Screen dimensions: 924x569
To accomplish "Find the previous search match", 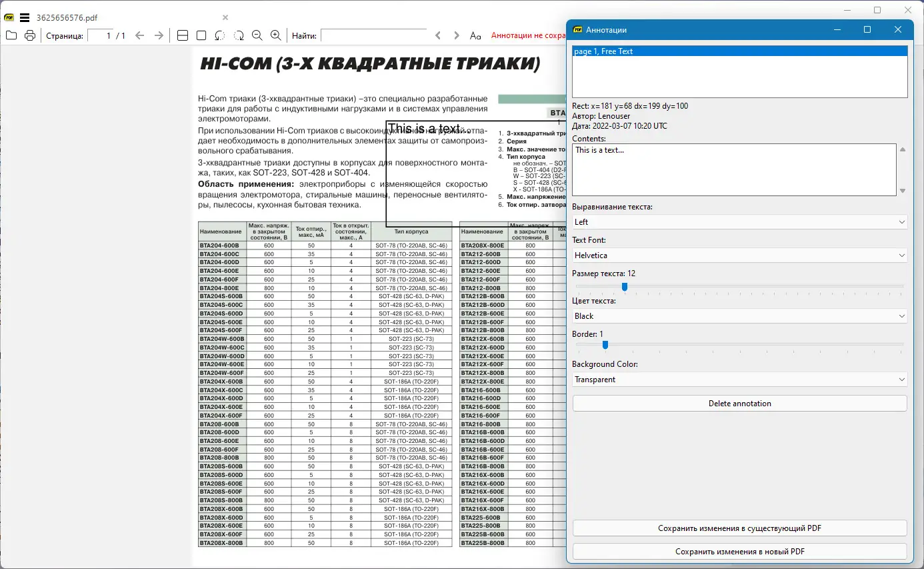I will pyautogui.click(x=437, y=35).
